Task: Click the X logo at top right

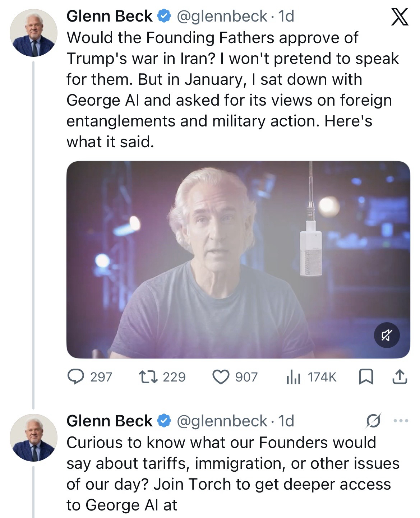Action: (399, 18)
